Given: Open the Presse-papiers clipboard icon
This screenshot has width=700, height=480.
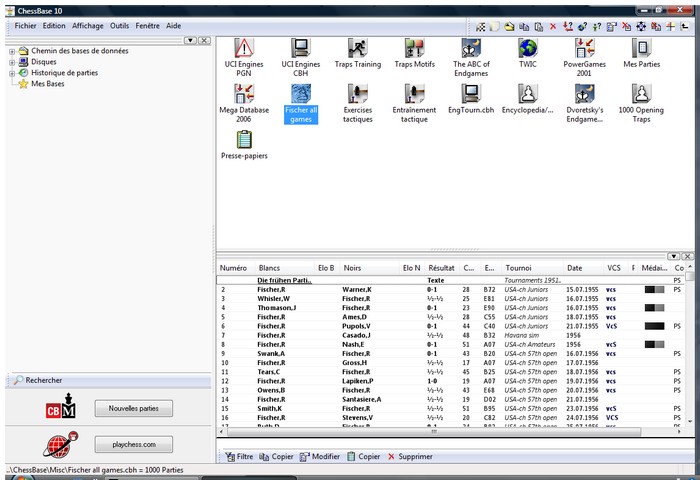Looking at the screenshot, I should (244, 145).
